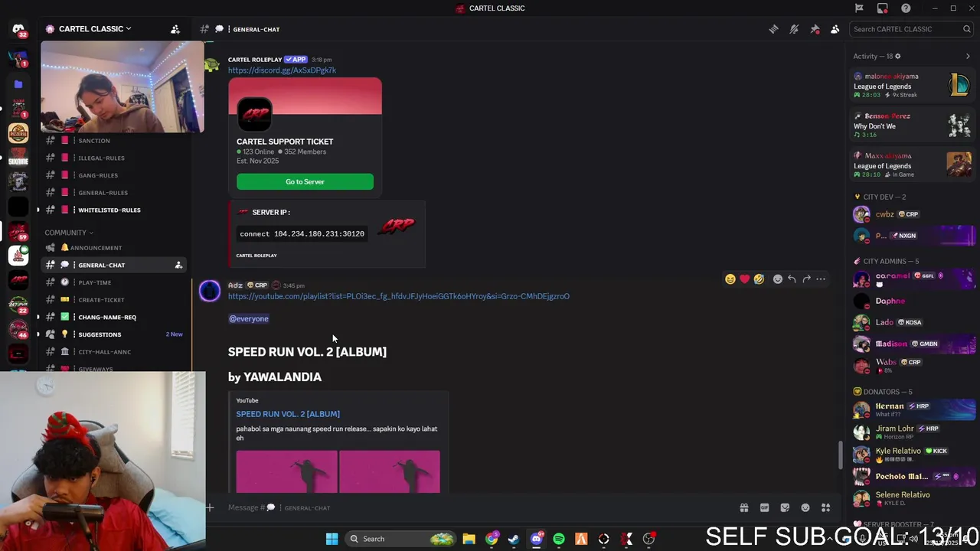This screenshot has width=980, height=551.
Task: Open more options on Adz's message
Action: tap(821, 279)
